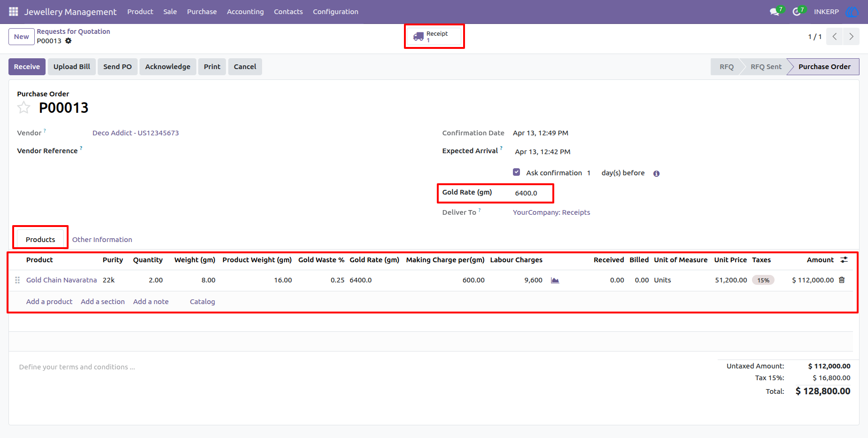Open the Accounting menu

click(245, 12)
